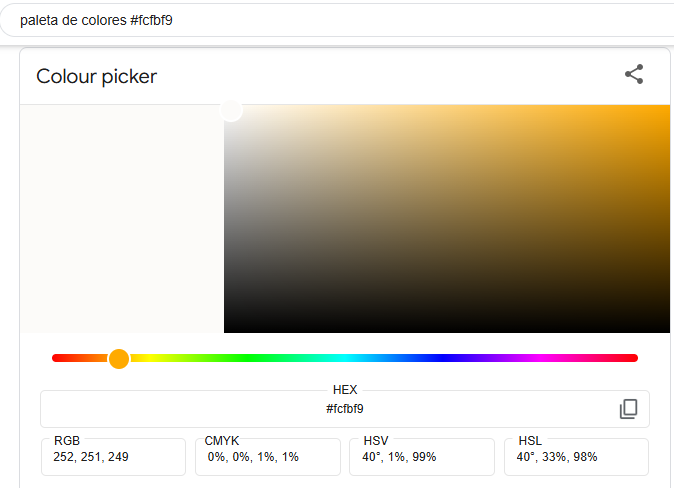
Task: Click the HEX field #fcfbf9
Action: 345,409
